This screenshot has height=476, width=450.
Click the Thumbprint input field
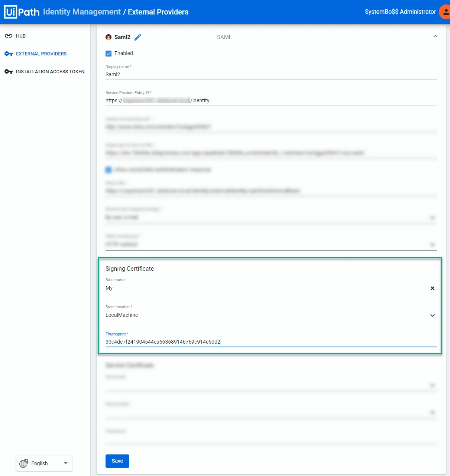271,342
